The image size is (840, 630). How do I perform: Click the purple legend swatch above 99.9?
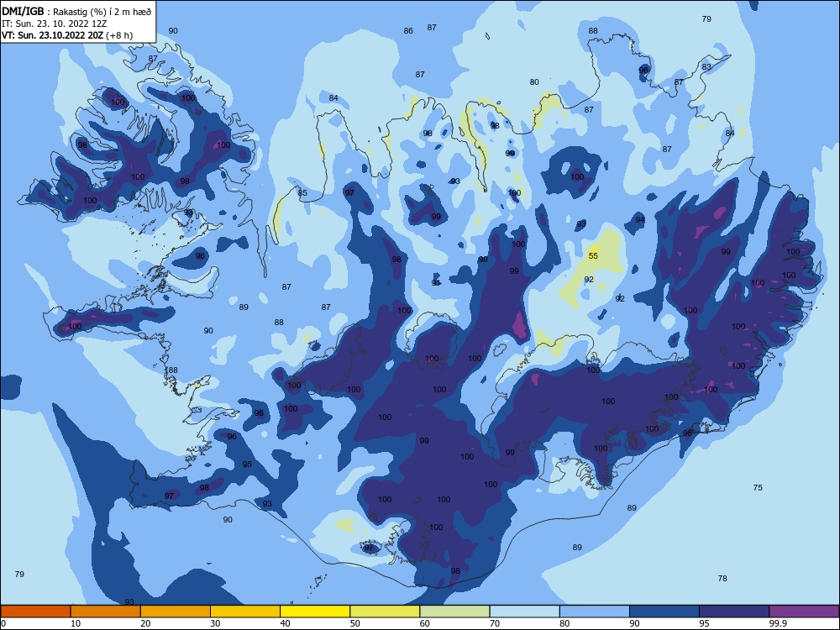[x=804, y=612]
